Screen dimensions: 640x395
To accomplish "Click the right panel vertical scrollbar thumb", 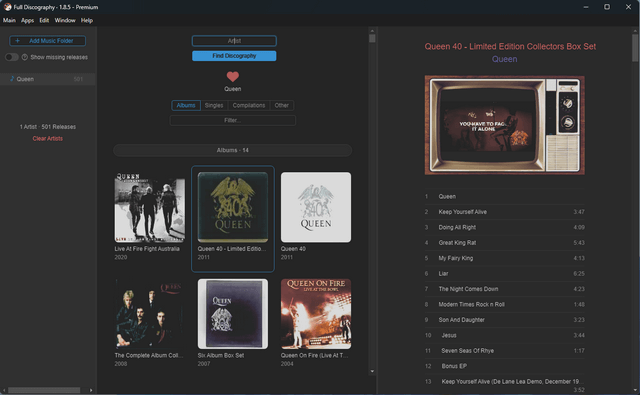I will [635, 48].
